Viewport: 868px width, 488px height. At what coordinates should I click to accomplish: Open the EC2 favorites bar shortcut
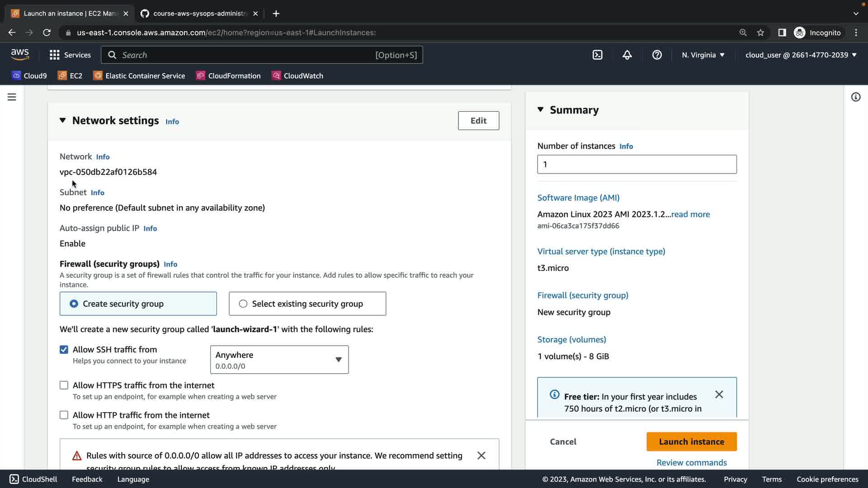(71, 76)
